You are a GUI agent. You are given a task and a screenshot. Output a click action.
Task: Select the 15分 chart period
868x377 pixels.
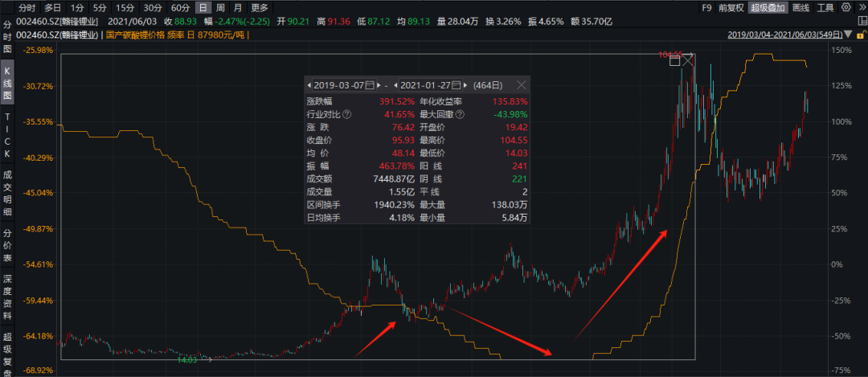[x=124, y=8]
